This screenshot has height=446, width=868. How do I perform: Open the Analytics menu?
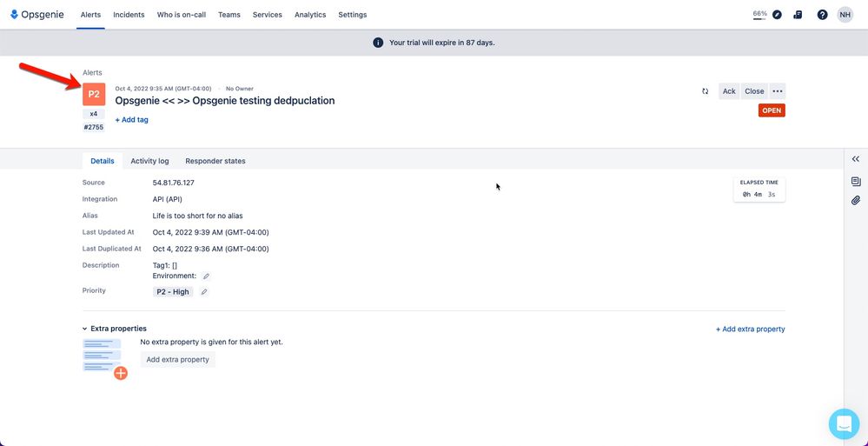[310, 15]
